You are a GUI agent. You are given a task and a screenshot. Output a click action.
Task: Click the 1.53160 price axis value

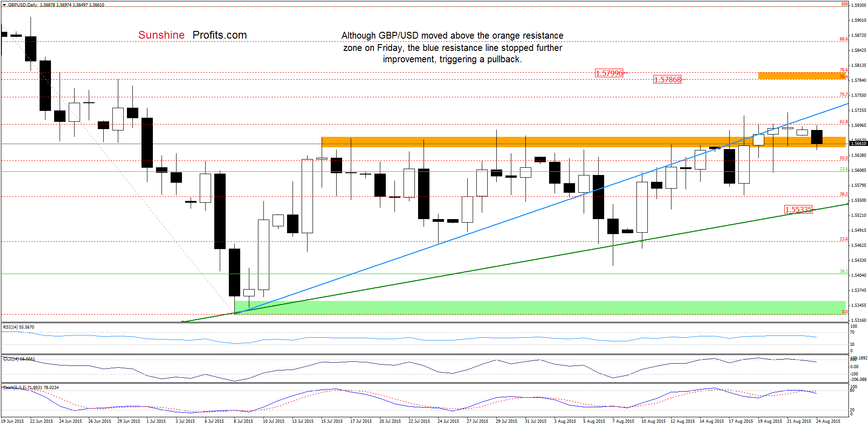pos(858,320)
